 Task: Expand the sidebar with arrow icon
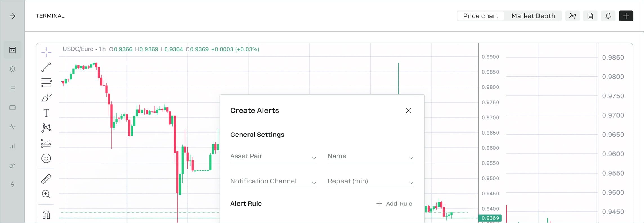[x=12, y=16]
